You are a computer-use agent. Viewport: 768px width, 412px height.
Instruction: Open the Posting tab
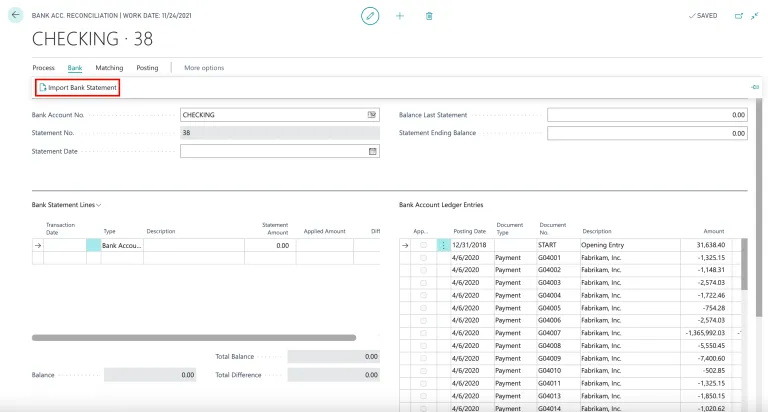point(147,68)
